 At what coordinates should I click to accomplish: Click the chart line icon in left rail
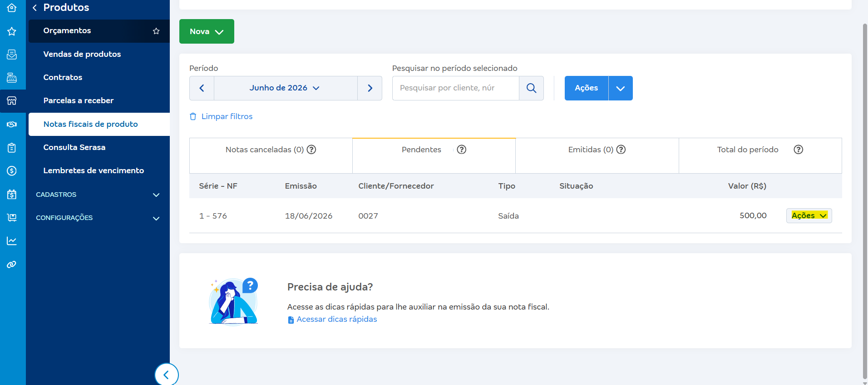click(12, 241)
